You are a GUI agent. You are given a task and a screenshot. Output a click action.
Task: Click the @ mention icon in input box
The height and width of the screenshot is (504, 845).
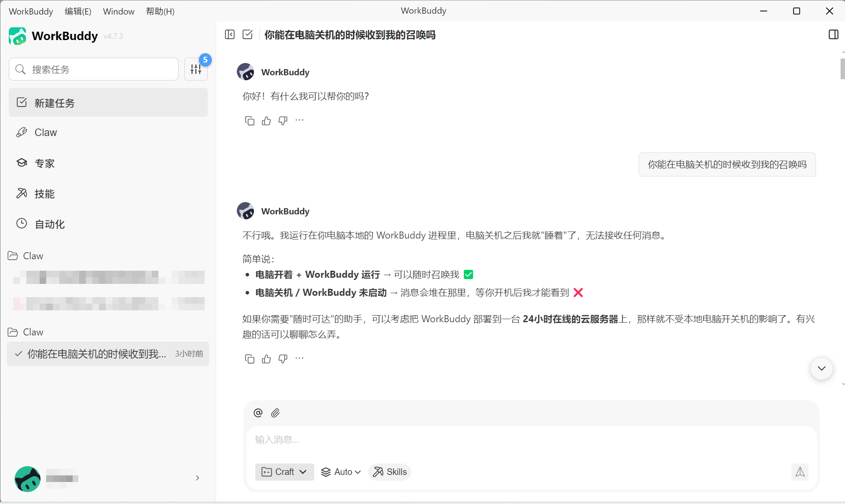pyautogui.click(x=258, y=413)
